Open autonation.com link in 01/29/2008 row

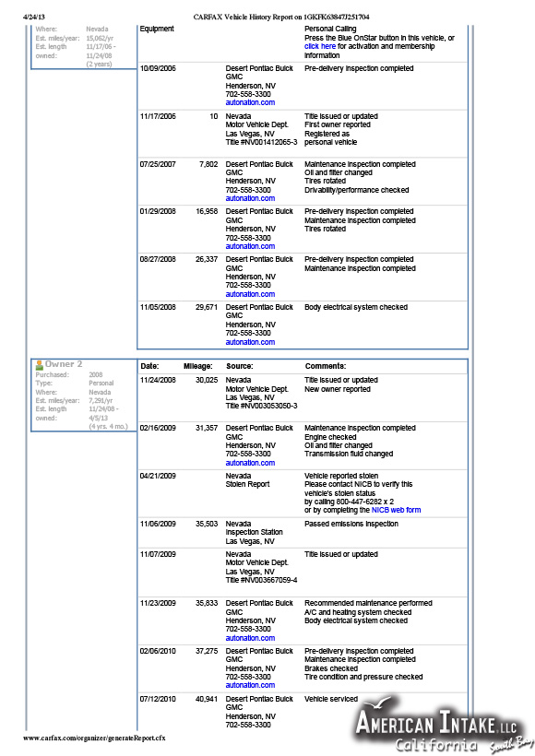(x=250, y=246)
